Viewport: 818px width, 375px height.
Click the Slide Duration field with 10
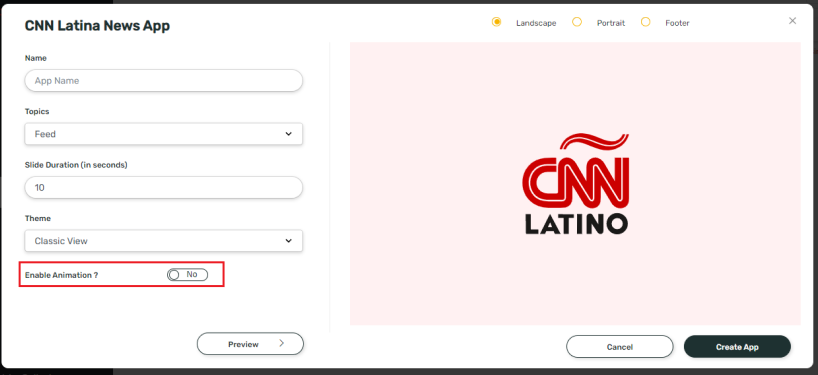click(x=163, y=187)
